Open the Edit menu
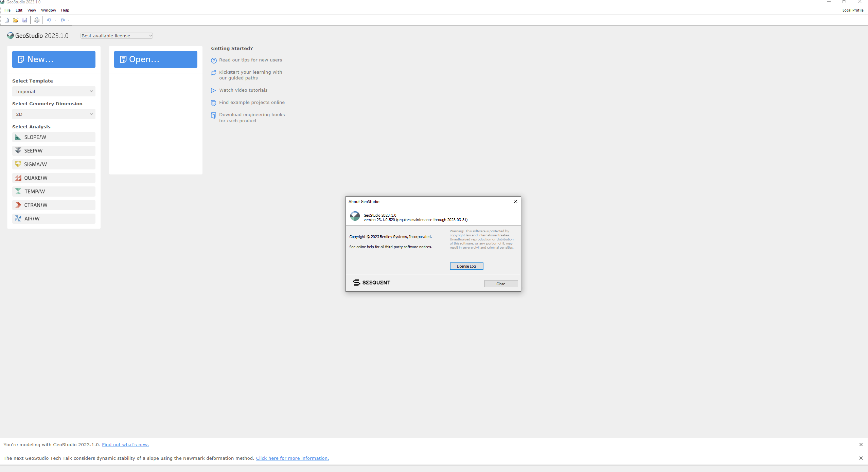Image resolution: width=868 pixels, height=472 pixels. tap(19, 10)
